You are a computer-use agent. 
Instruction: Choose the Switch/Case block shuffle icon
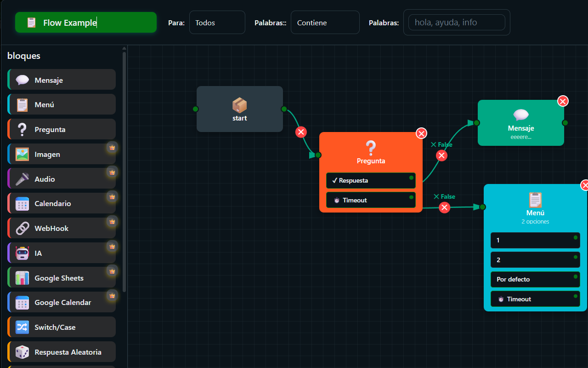22,328
